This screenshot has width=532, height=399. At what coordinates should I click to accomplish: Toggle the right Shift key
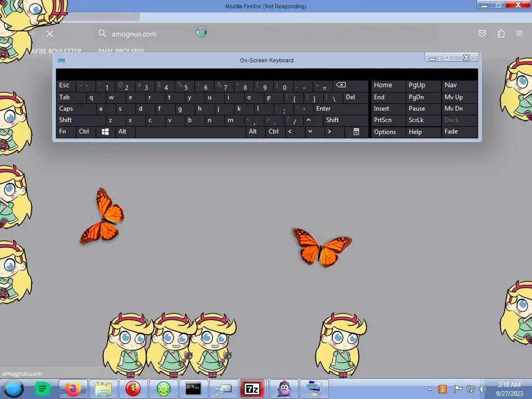pos(345,120)
